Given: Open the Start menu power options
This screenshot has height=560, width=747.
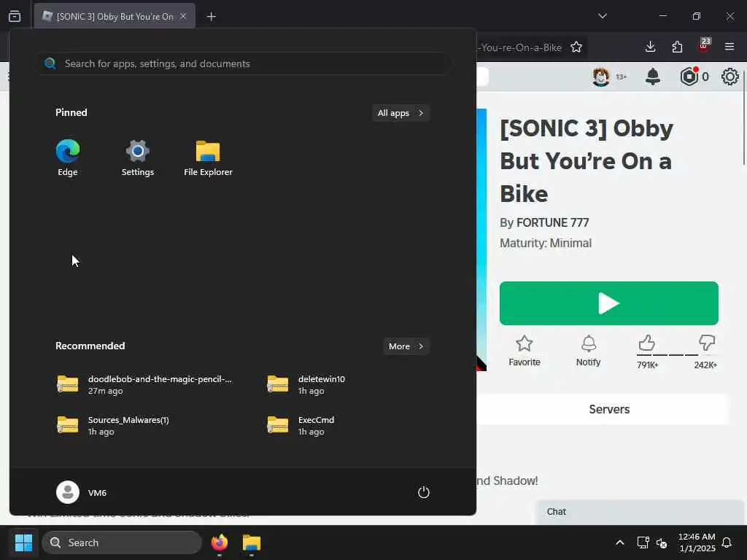Looking at the screenshot, I should (x=424, y=492).
